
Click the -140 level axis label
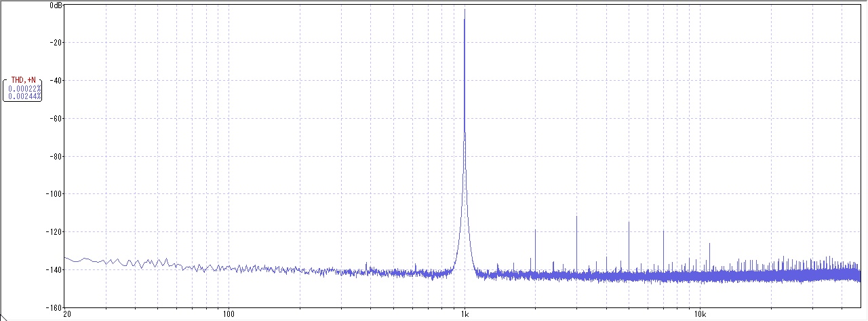[55, 270]
